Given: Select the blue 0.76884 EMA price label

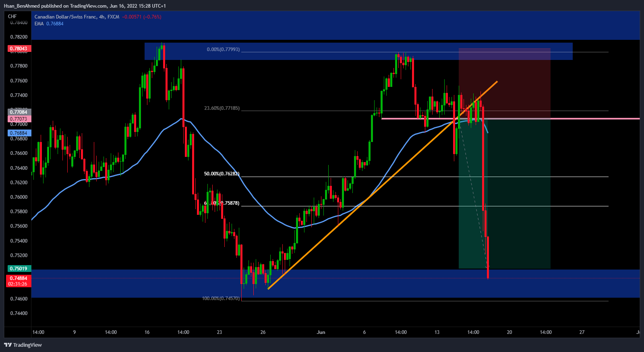Looking at the screenshot, I should pyautogui.click(x=19, y=133).
